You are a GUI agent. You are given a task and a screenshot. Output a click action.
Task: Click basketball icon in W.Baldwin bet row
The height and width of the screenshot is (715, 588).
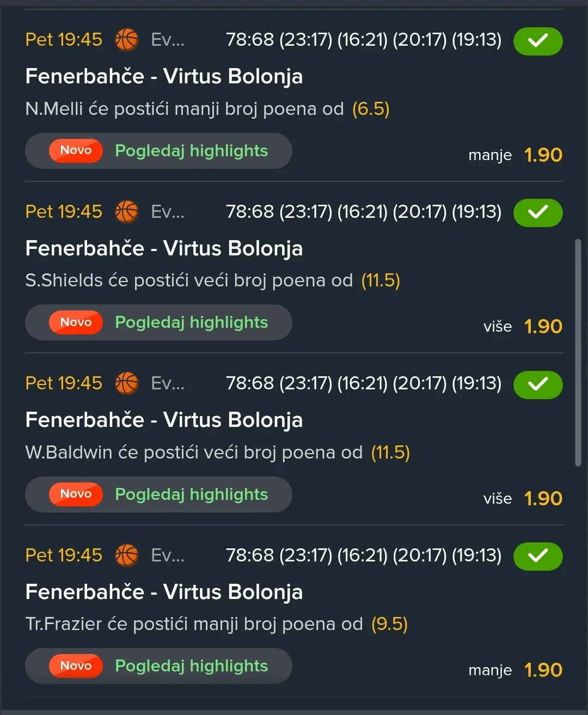point(127,383)
